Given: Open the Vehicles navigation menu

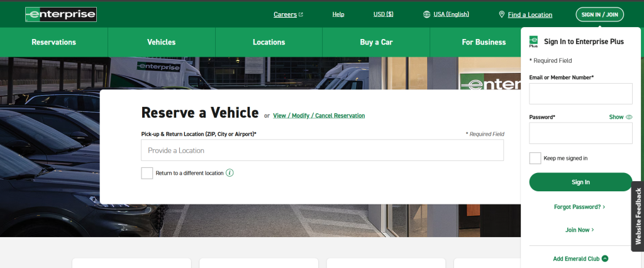Looking at the screenshot, I should click(x=162, y=42).
